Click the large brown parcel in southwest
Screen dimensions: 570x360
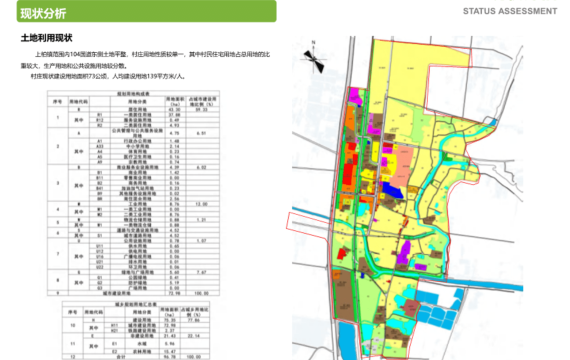(344, 295)
